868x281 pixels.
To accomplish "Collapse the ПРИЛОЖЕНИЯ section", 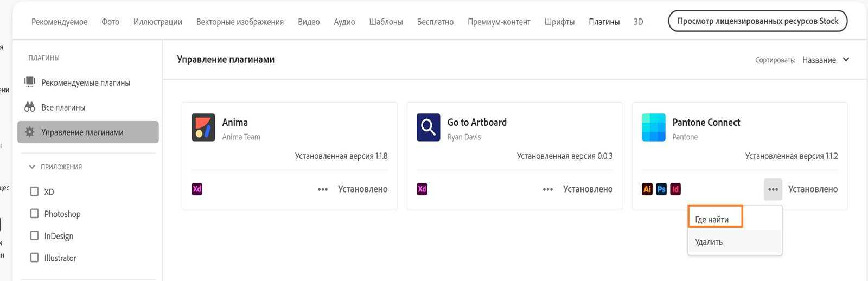I will coord(32,167).
